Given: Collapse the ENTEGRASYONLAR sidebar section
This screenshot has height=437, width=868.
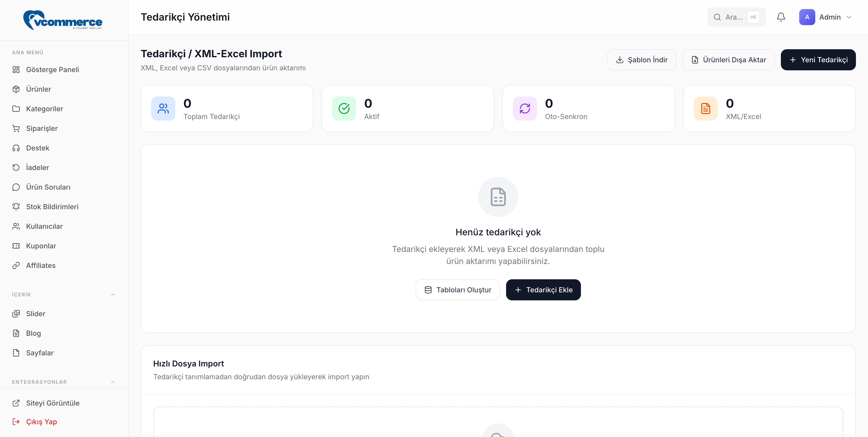Looking at the screenshot, I should pos(113,382).
